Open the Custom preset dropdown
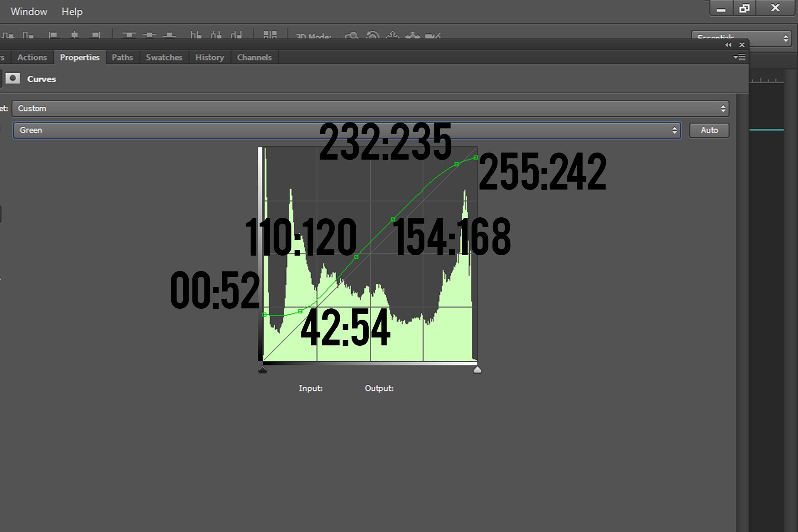Screen dimensions: 798x532 click(x=370, y=108)
